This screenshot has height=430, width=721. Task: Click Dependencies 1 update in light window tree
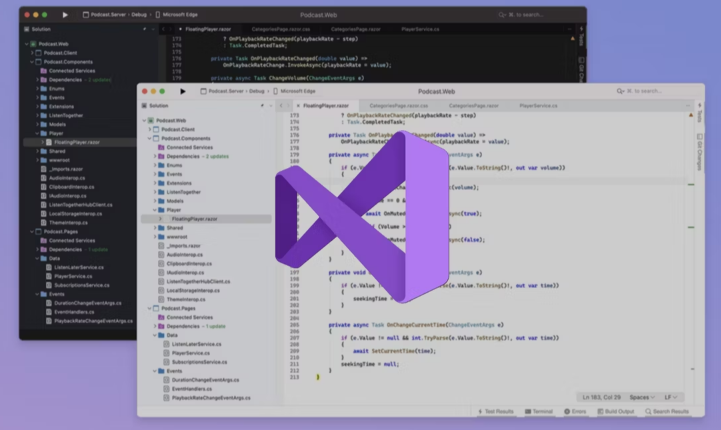196,326
